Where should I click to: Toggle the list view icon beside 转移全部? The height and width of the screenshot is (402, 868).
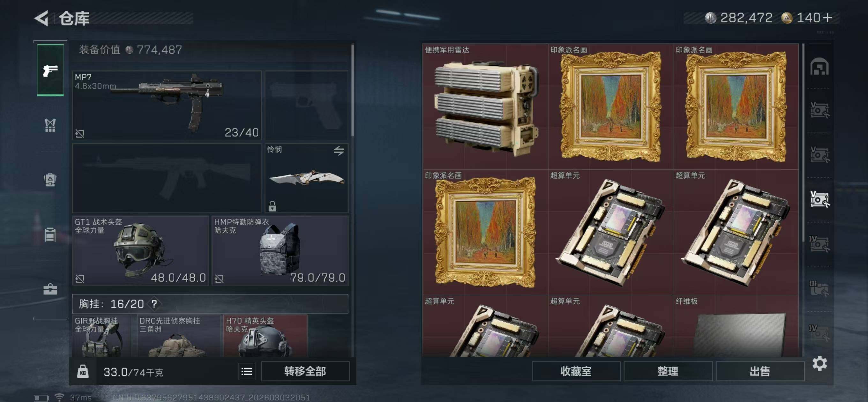[x=246, y=371]
